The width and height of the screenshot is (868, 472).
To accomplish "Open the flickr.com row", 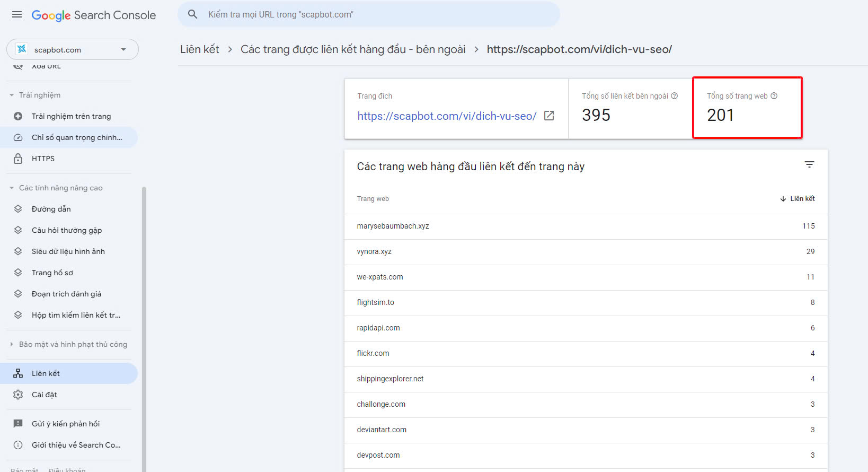I will (x=586, y=353).
